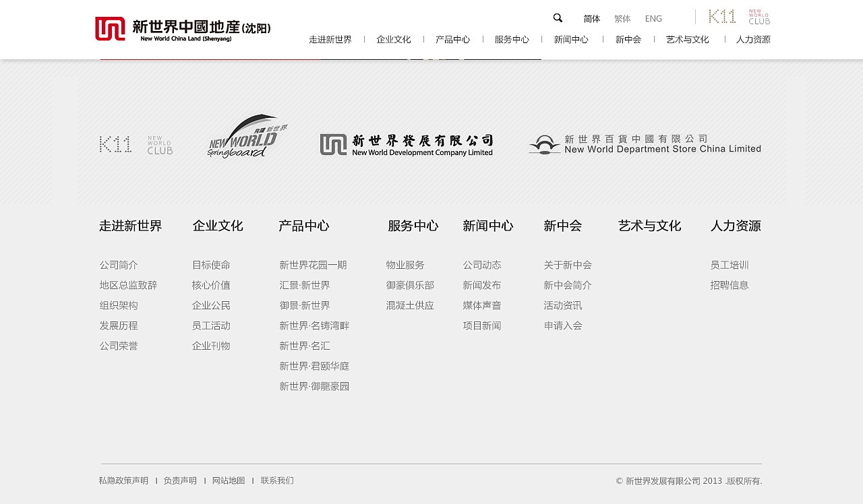
Task: Open the 产品中心 menu
Action: click(x=453, y=39)
